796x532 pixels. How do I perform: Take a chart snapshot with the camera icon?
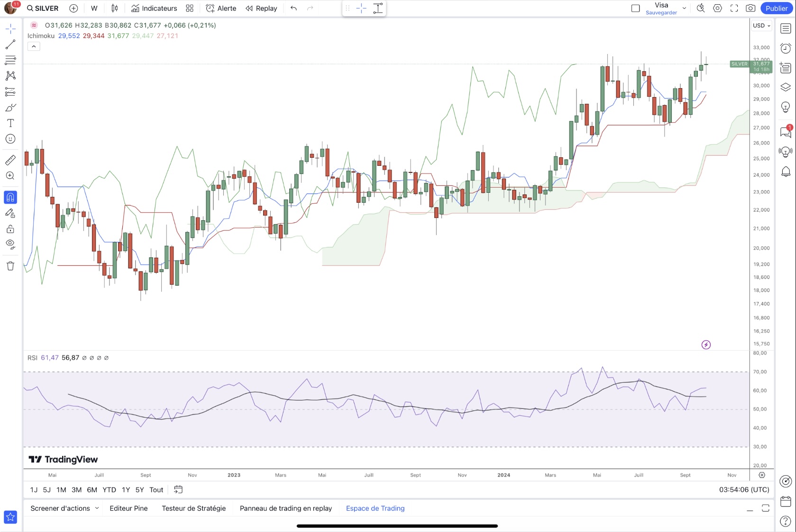click(x=750, y=8)
